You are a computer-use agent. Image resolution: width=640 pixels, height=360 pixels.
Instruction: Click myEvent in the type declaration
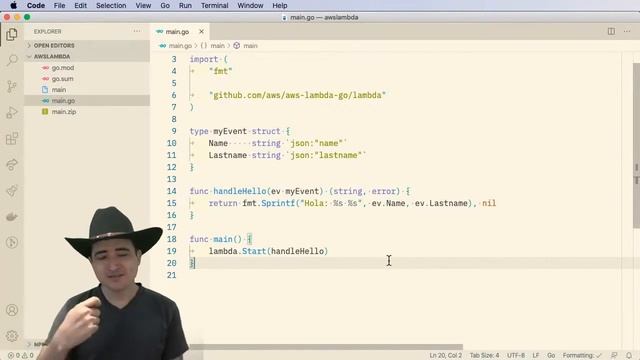click(230, 131)
